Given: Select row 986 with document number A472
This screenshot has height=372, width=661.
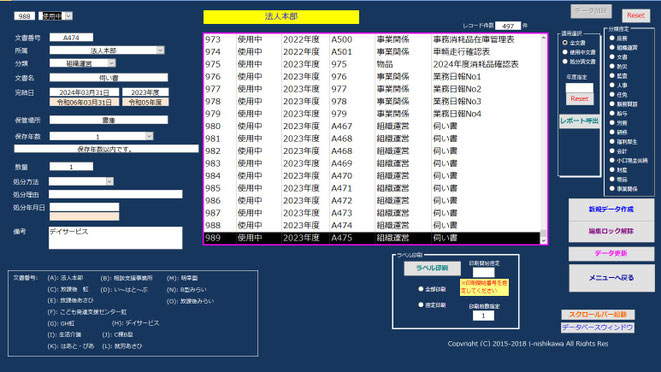Looking at the screenshot, I should 372,201.
